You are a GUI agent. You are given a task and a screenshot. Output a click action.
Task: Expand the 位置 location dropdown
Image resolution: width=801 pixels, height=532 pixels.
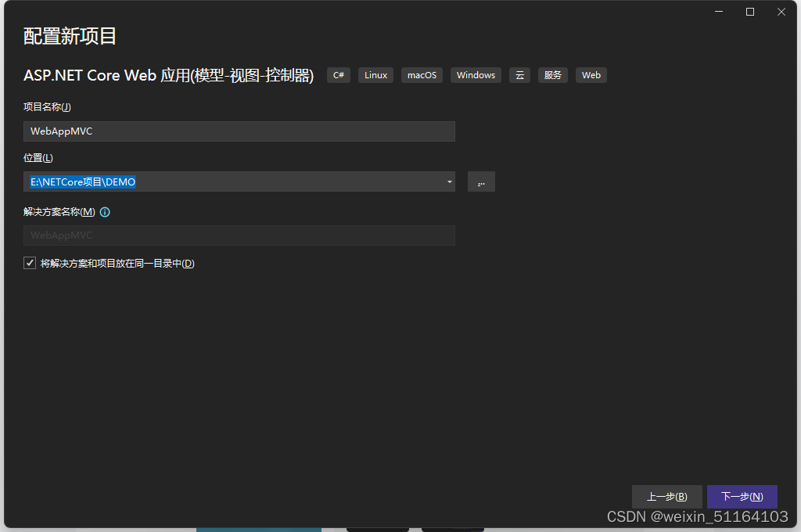pos(449,182)
